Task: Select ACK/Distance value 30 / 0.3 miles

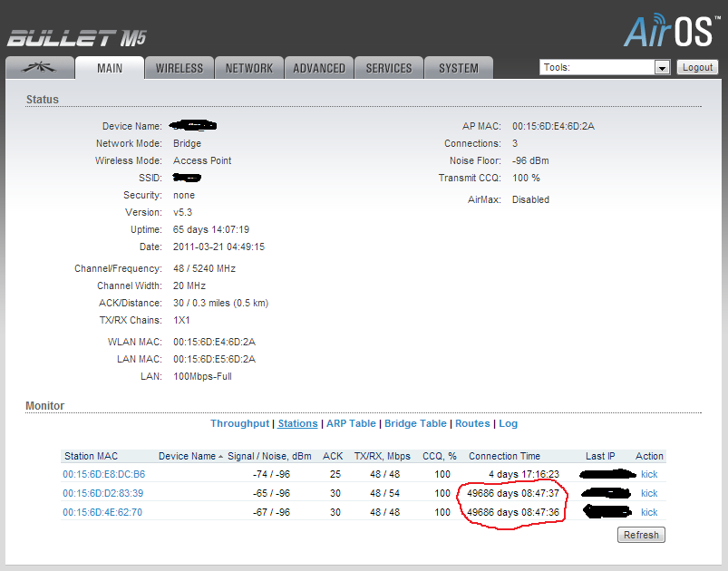Action: click(x=220, y=303)
